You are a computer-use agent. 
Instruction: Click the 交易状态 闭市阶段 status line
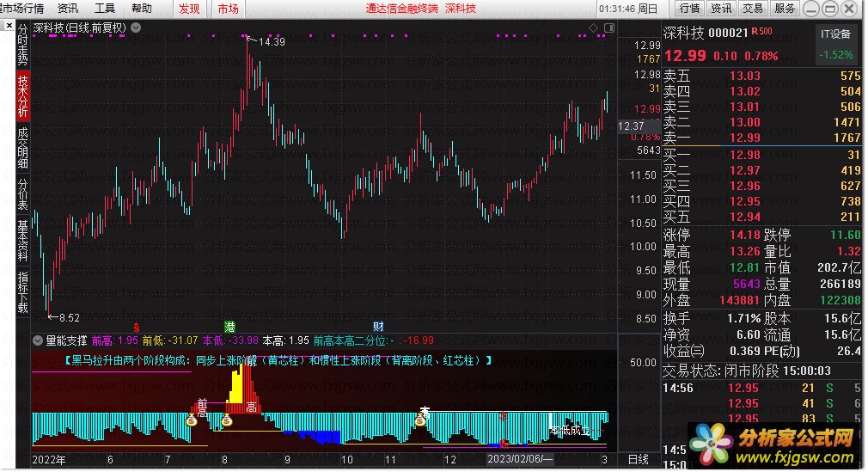[x=748, y=371]
